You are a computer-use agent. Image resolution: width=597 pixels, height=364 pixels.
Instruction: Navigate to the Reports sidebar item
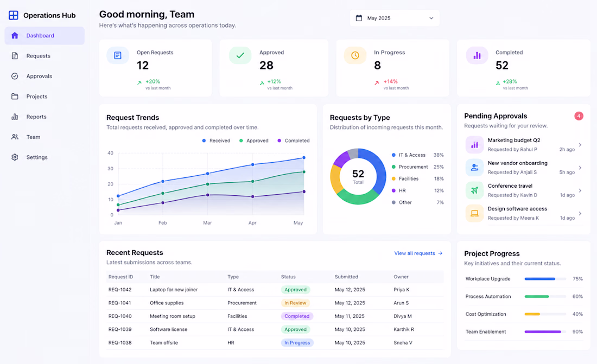[x=45, y=117]
